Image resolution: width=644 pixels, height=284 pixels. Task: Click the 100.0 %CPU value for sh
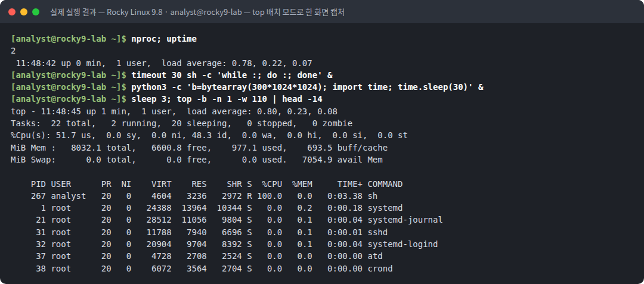coord(270,196)
